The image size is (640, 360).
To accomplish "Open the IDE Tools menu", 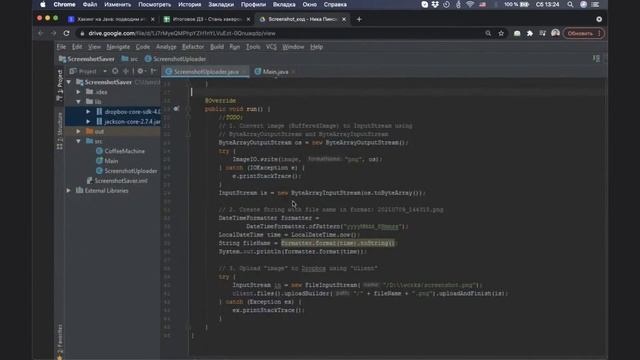I will (x=253, y=47).
